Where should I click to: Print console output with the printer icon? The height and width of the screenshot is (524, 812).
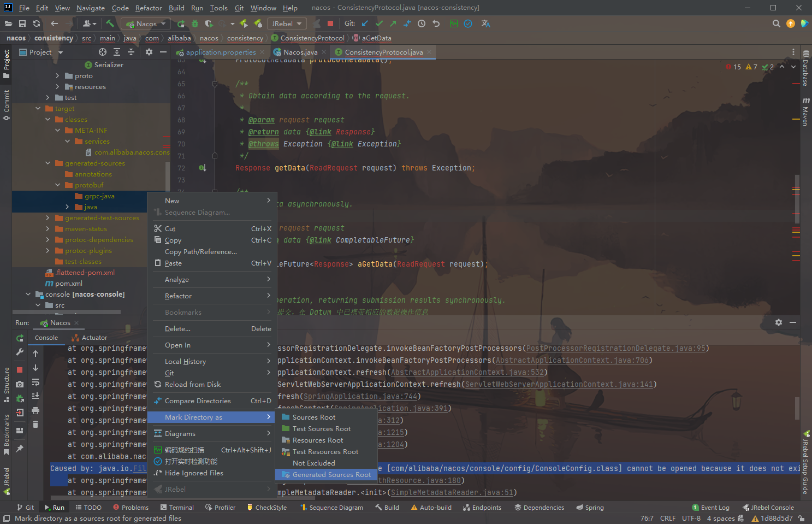pos(35,410)
